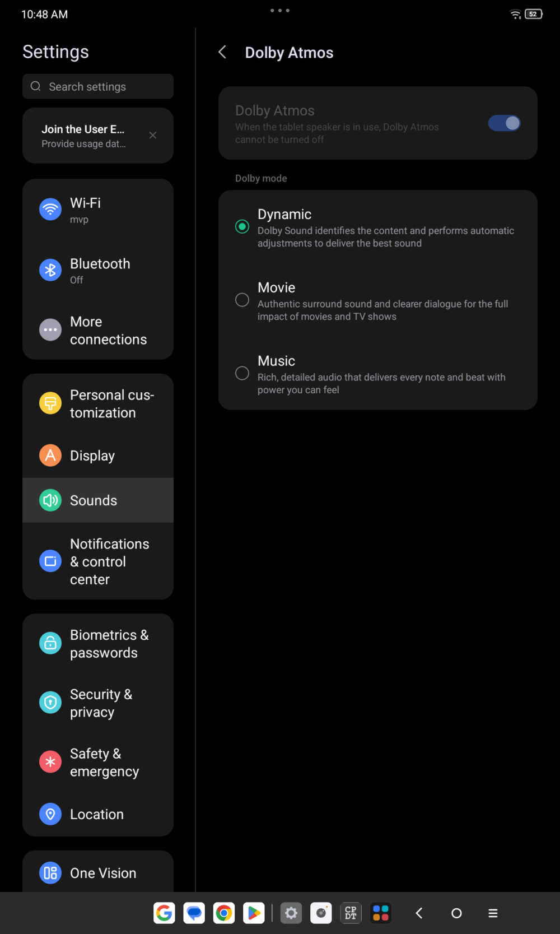Open Biometrics & passwords icon
560x934 pixels.
click(x=50, y=643)
